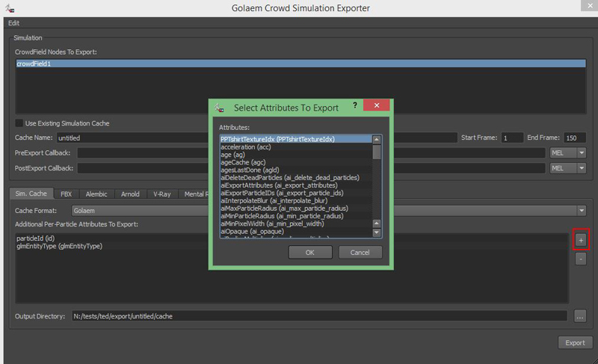This screenshot has width=598, height=364.
Task: Click the lower scroll up arrow in attributes list
Action: coord(377,223)
